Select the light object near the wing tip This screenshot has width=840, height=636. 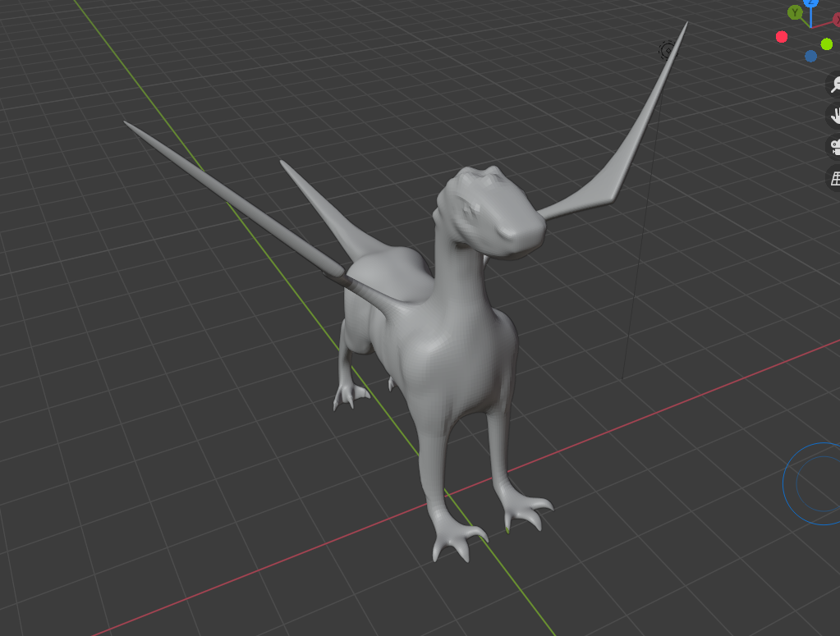pos(667,51)
